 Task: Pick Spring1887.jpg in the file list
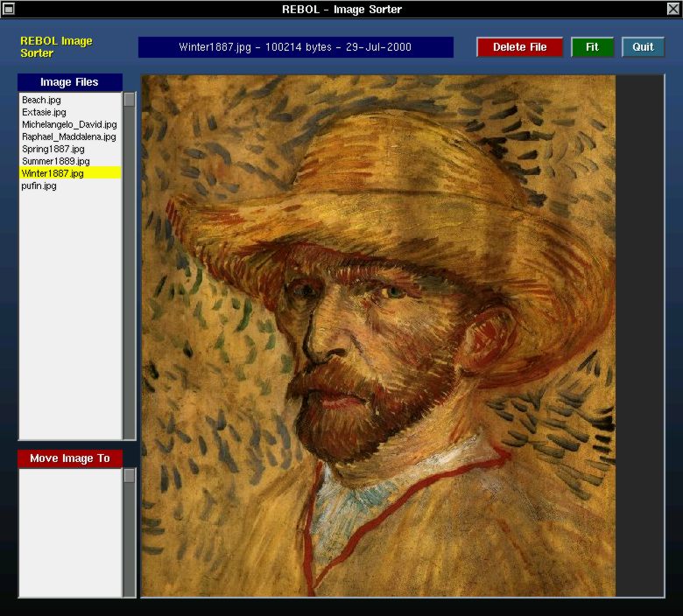pyautogui.click(x=53, y=150)
